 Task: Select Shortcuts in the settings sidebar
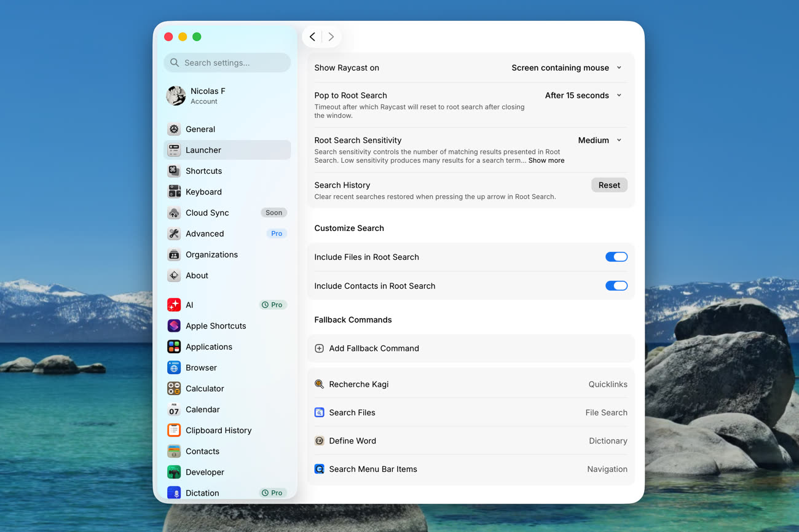[x=227, y=171]
